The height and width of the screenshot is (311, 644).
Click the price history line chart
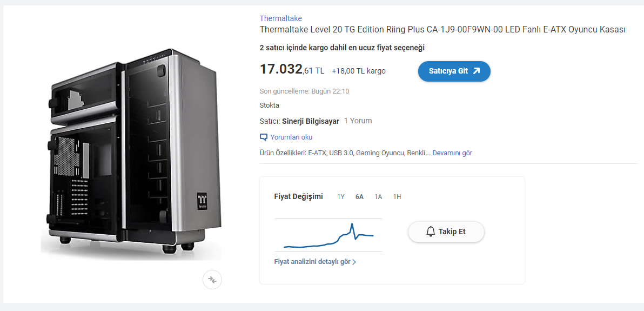[x=328, y=235]
